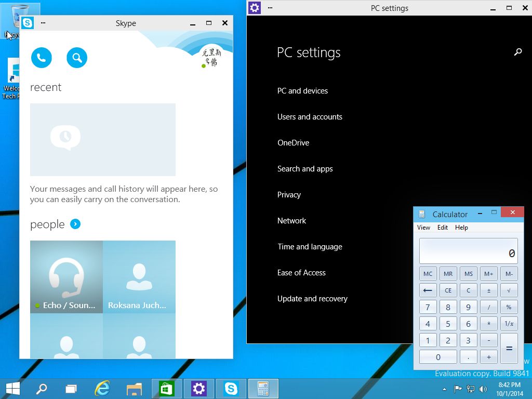Open the Calculator View menu
This screenshot has width=532, height=399.
(423, 228)
